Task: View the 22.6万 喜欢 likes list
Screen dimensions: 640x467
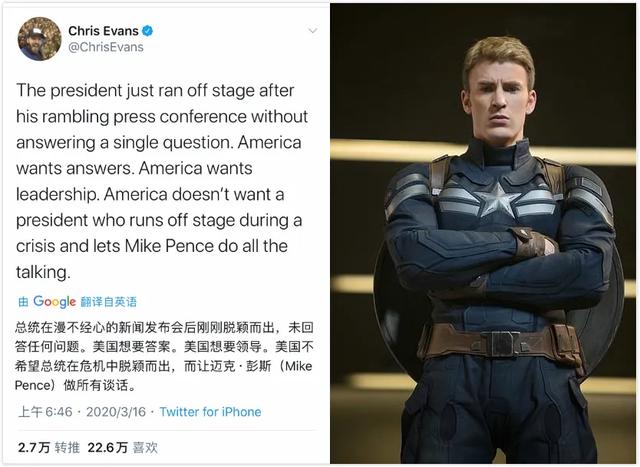Action: pyautogui.click(x=122, y=447)
